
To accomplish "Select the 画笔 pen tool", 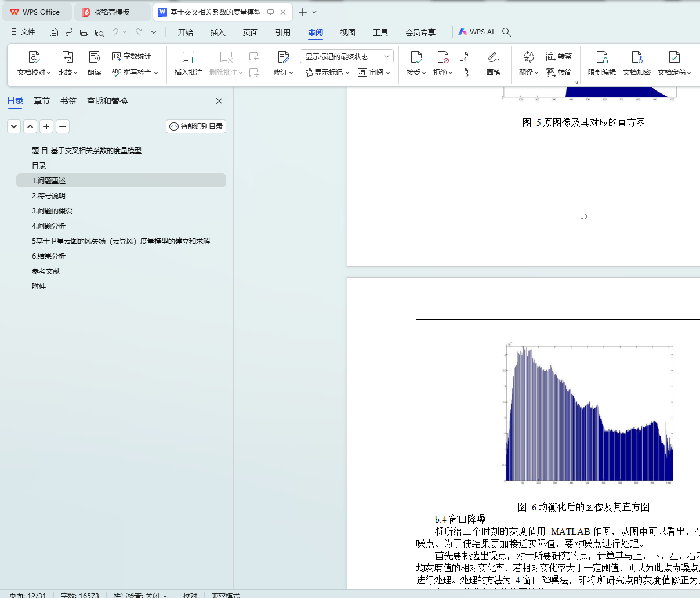I will pyautogui.click(x=494, y=63).
